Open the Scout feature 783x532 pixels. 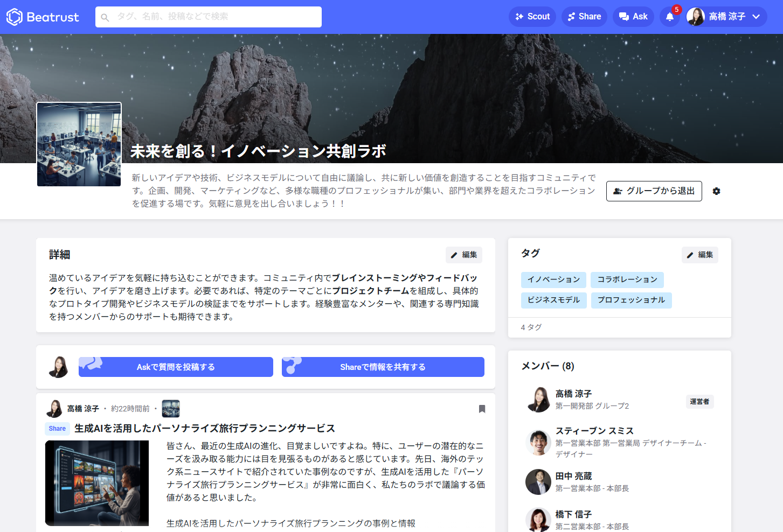click(x=532, y=17)
